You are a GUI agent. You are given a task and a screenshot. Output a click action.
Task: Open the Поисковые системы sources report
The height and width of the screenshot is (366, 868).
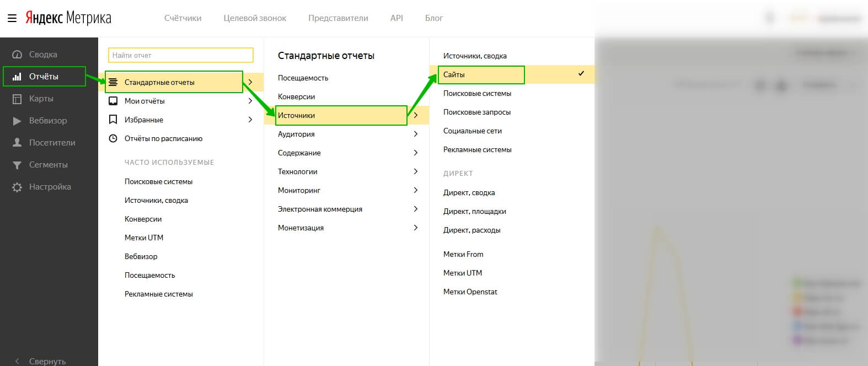pyautogui.click(x=477, y=93)
